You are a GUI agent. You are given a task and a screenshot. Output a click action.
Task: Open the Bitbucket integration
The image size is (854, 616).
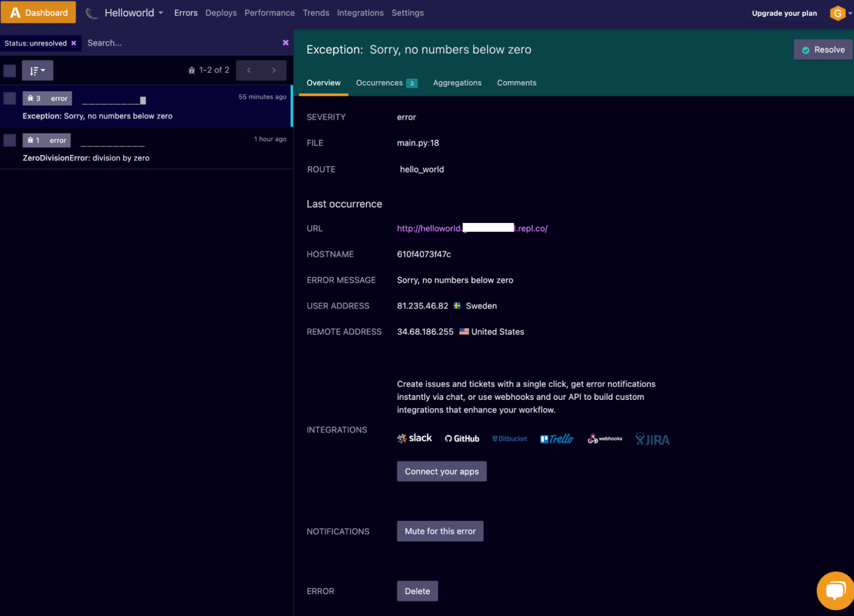click(509, 438)
